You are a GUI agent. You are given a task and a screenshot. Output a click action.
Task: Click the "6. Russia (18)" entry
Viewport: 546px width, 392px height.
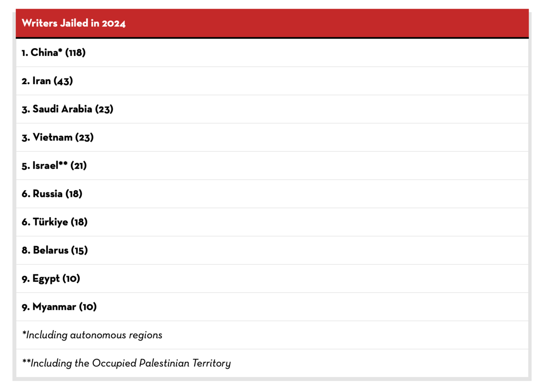tap(272, 194)
